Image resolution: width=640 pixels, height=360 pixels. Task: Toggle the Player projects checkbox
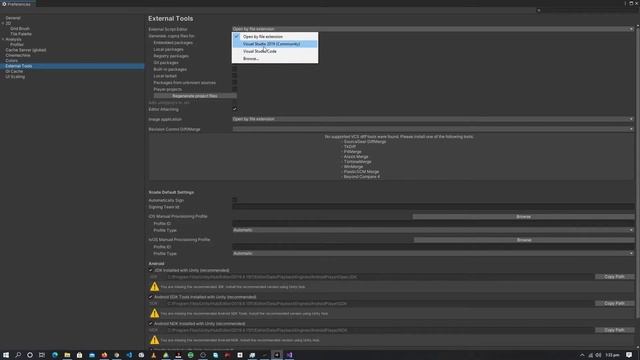pos(235,89)
